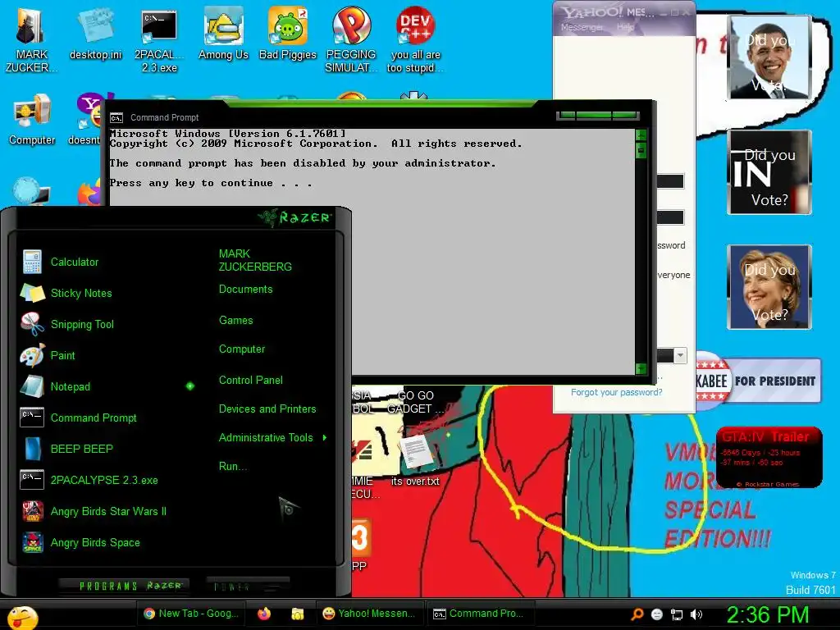Click FOR PRESIDENT campaign button gadget
The width and height of the screenshot is (840, 630).
point(759,381)
